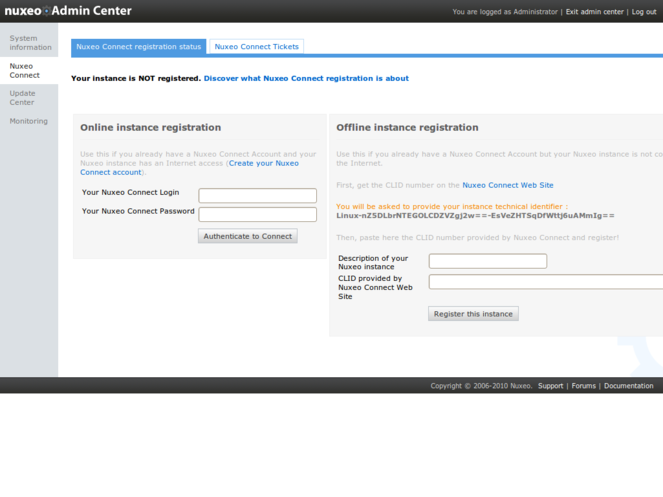The height and width of the screenshot is (497, 663).
Task: Go to Monitoring in sidebar
Action: pos(29,121)
